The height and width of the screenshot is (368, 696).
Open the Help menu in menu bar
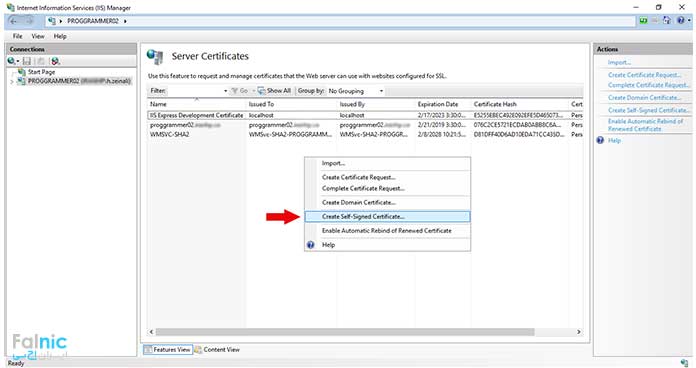tap(60, 36)
